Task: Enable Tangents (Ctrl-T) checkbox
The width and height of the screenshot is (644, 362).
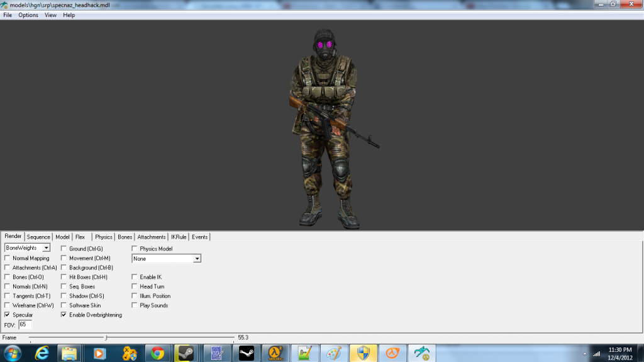Action: point(8,296)
